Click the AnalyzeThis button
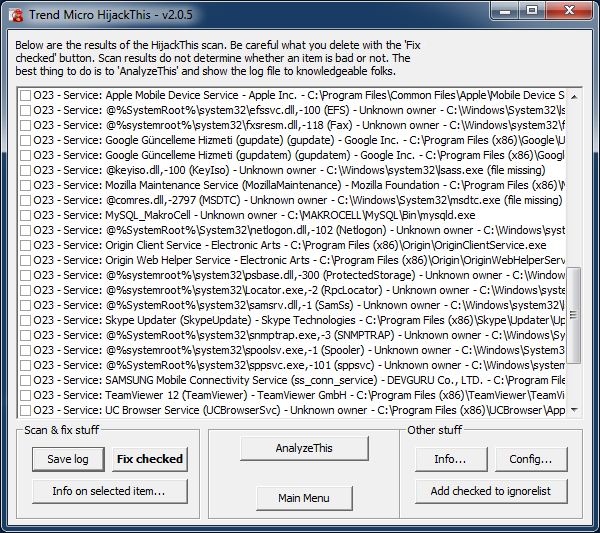The width and height of the screenshot is (600, 533). pyautogui.click(x=304, y=448)
